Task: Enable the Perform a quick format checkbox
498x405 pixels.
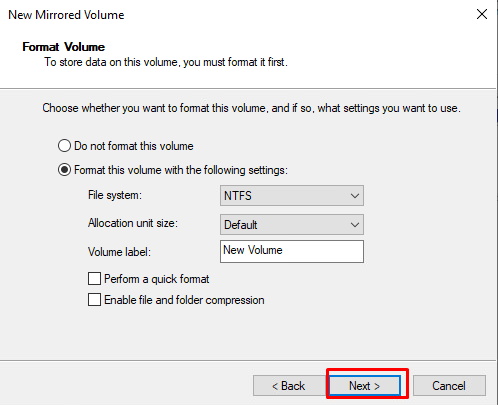Action: tap(94, 279)
